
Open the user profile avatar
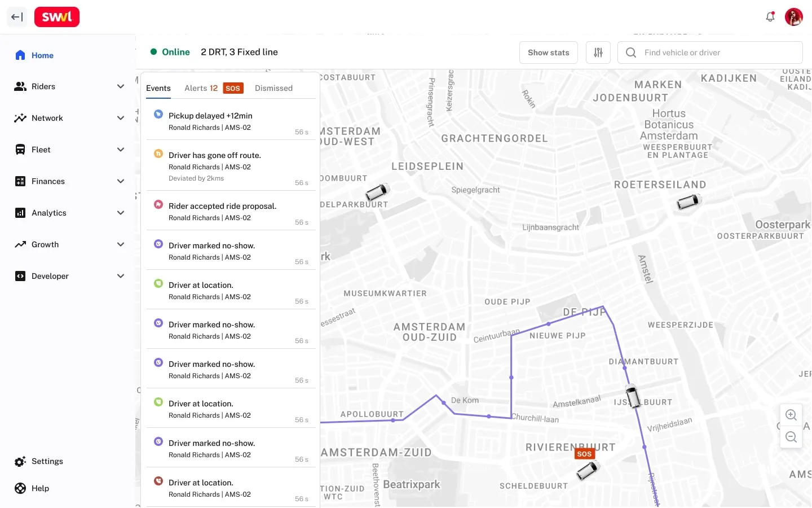click(x=794, y=17)
